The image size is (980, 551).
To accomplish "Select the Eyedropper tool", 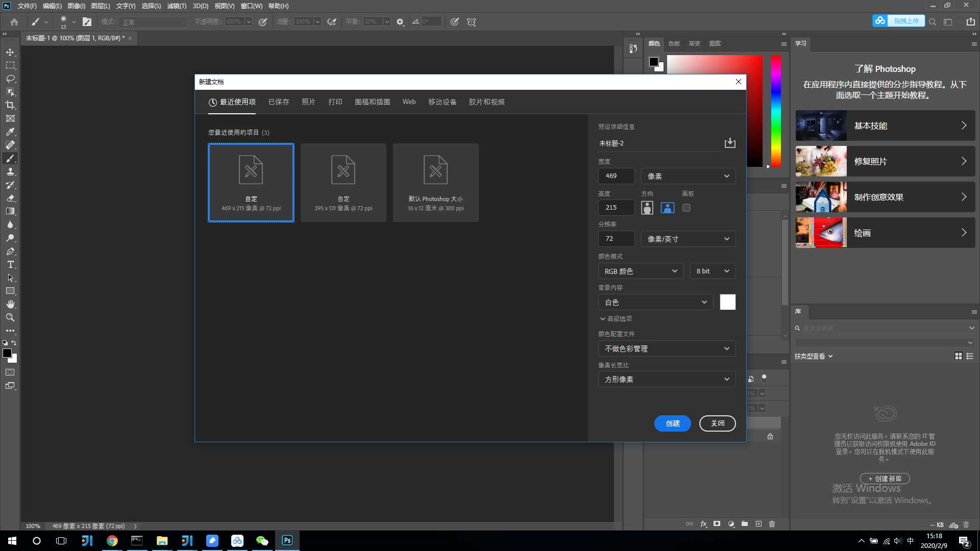I will (10, 132).
